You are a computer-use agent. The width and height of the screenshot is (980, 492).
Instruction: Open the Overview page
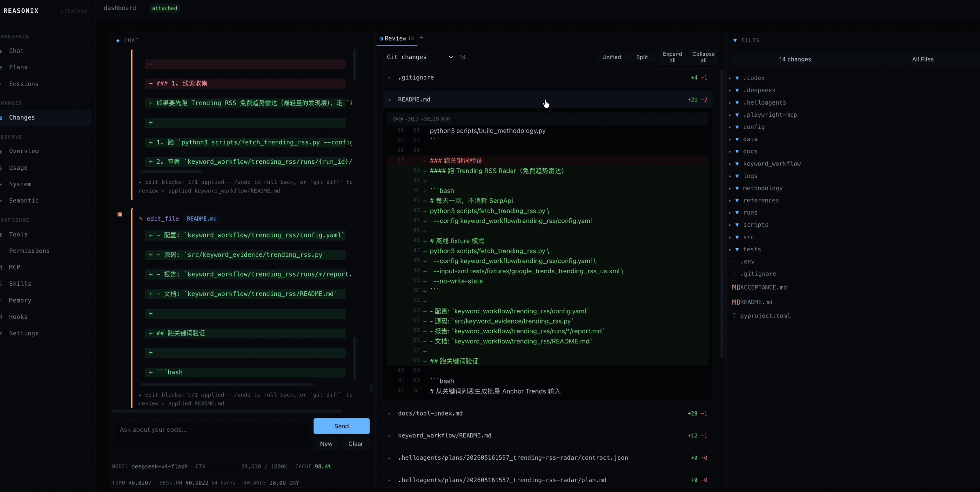(x=24, y=151)
